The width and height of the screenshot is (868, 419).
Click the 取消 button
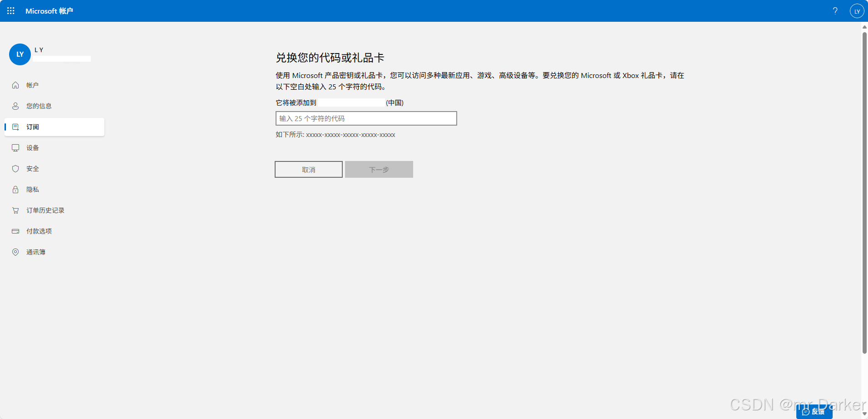(309, 170)
